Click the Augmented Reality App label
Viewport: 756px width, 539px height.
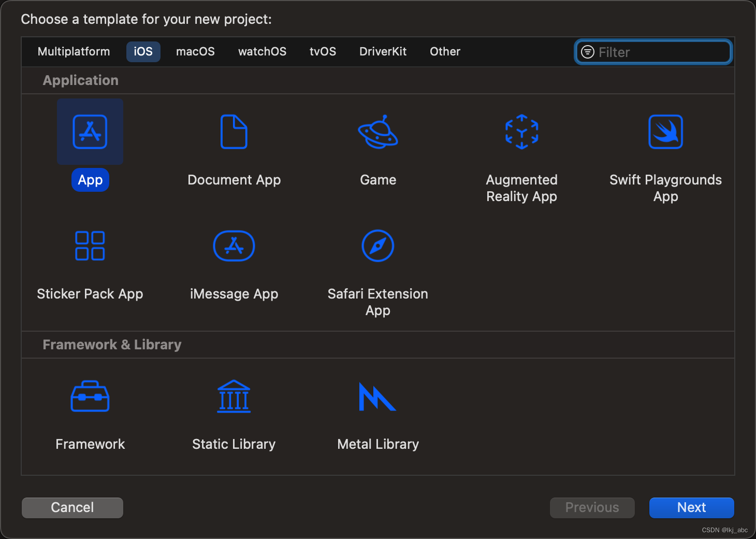point(522,188)
